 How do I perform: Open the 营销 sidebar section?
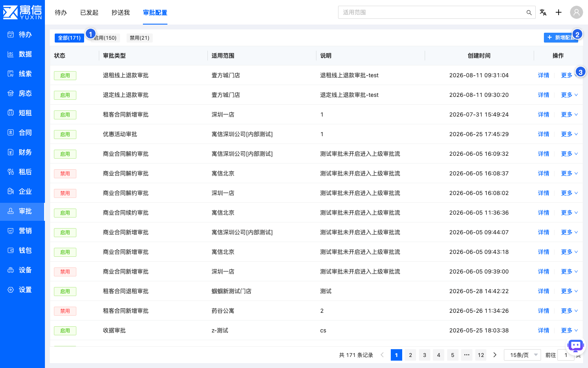(x=22, y=231)
